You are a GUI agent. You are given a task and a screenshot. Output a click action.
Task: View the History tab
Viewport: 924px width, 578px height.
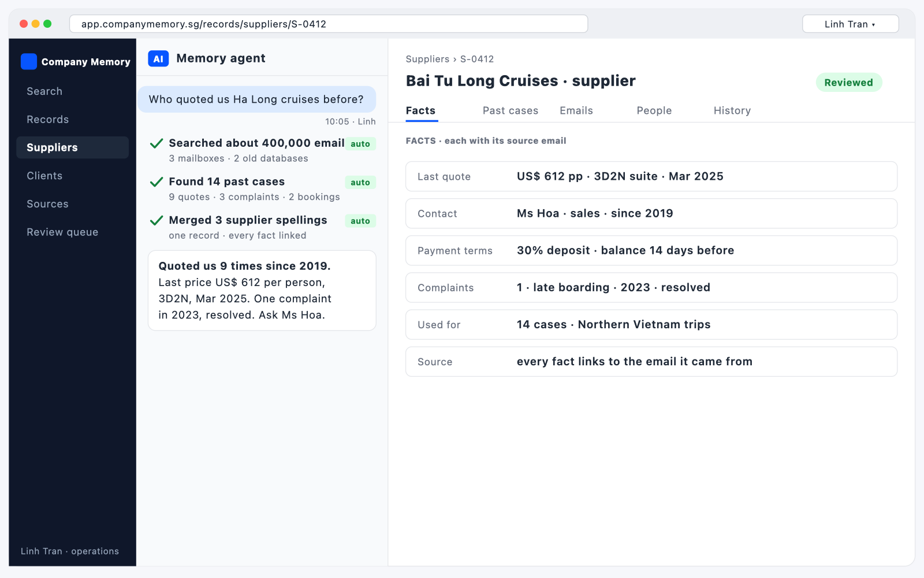click(x=732, y=110)
